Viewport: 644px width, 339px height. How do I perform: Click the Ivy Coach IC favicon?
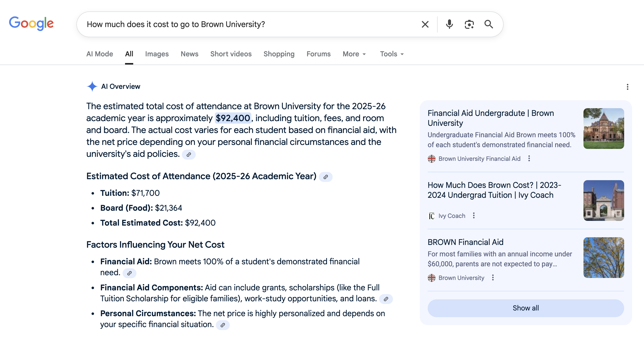pos(431,216)
